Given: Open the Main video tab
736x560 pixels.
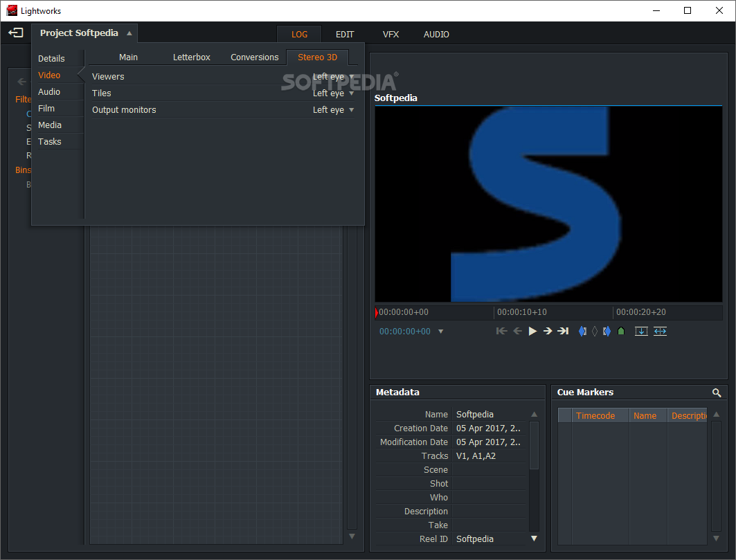Looking at the screenshot, I should click(128, 57).
